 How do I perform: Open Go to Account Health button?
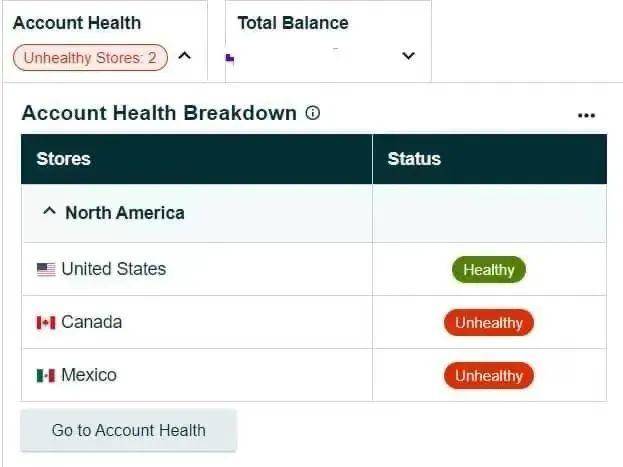[128, 430]
